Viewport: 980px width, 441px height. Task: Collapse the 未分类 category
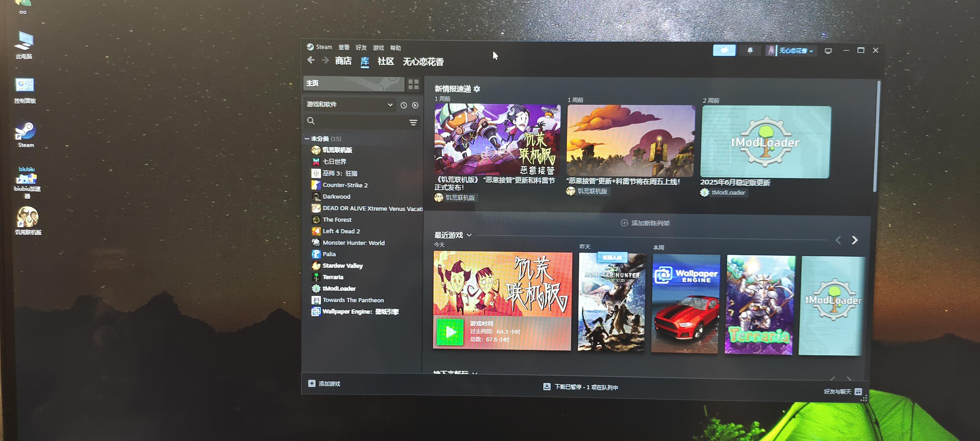coord(307,139)
